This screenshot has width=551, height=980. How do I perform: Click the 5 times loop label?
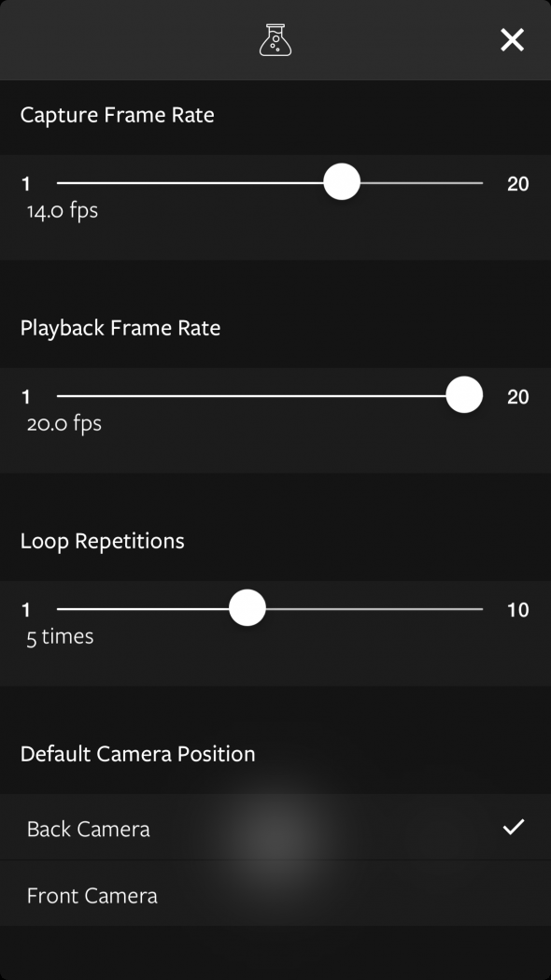59,635
